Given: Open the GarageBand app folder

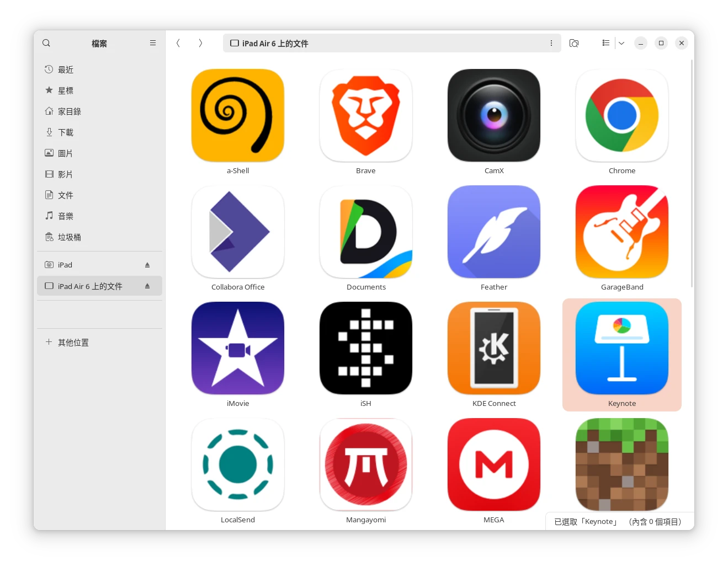Looking at the screenshot, I should 622,232.
